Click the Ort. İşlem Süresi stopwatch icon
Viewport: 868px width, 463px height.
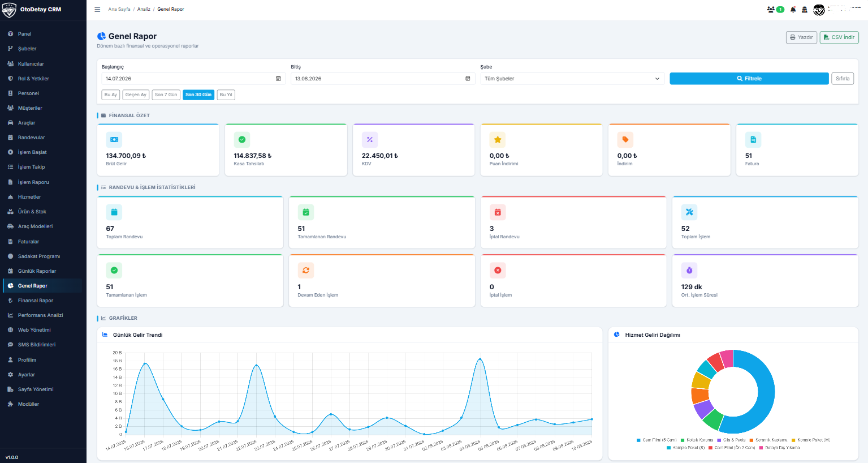click(689, 271)
